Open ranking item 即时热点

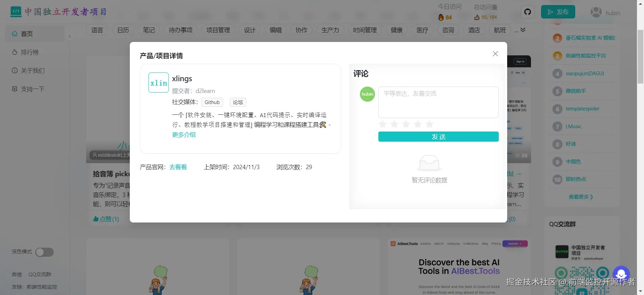click(576, 179)
